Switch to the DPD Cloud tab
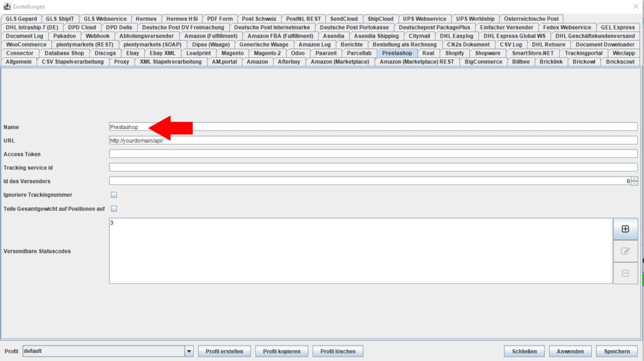The height and width of the screenshot is (361, 644). pos(82,28)
